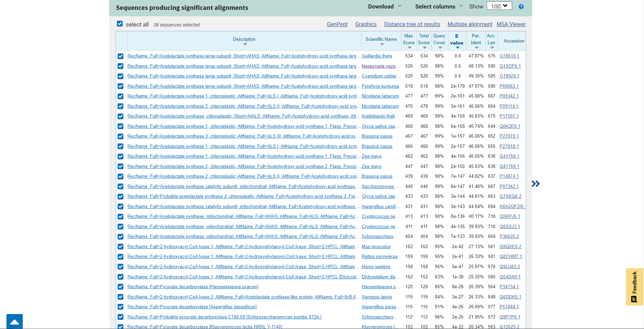Sort by E value column arrow
Viewport: 644px width, 329px height.
(457, 48)
